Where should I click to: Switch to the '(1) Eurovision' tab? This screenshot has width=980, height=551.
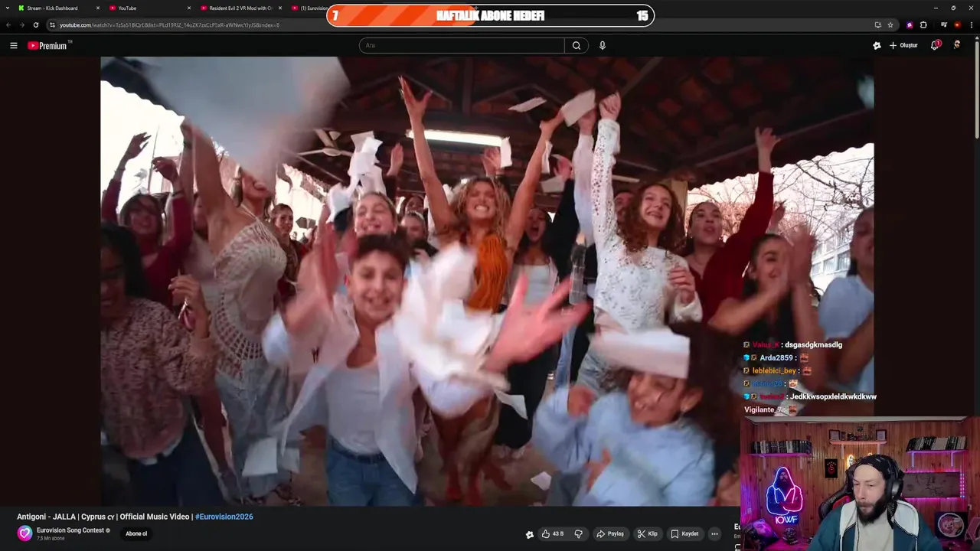[308, 8]
